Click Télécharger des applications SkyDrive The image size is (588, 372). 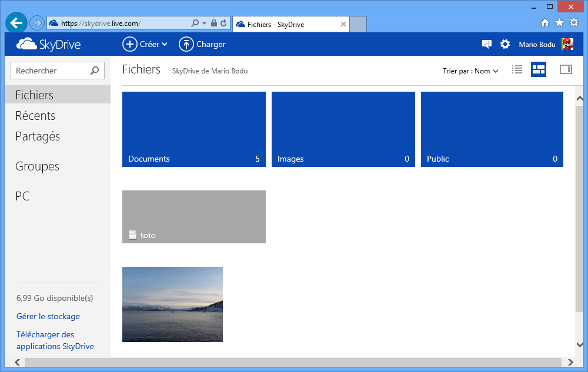click(55, 341)
